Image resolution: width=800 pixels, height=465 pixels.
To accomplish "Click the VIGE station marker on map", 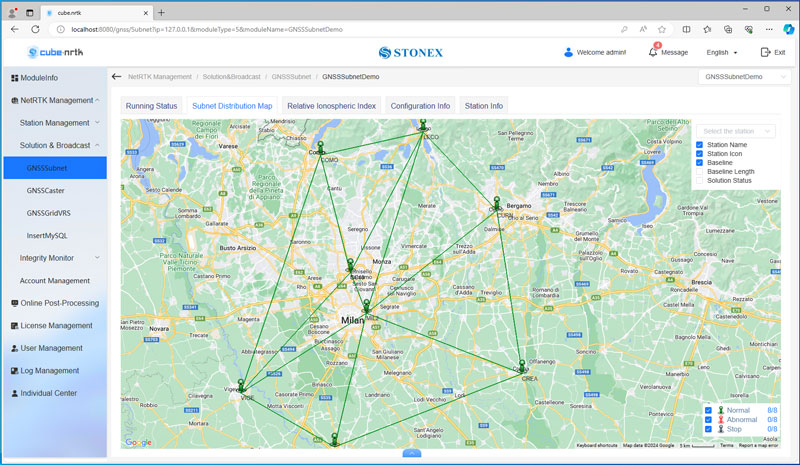I will 241,385.
